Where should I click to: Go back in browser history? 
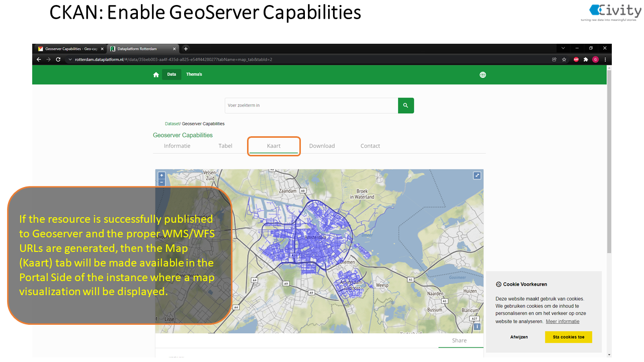[39, 59]
